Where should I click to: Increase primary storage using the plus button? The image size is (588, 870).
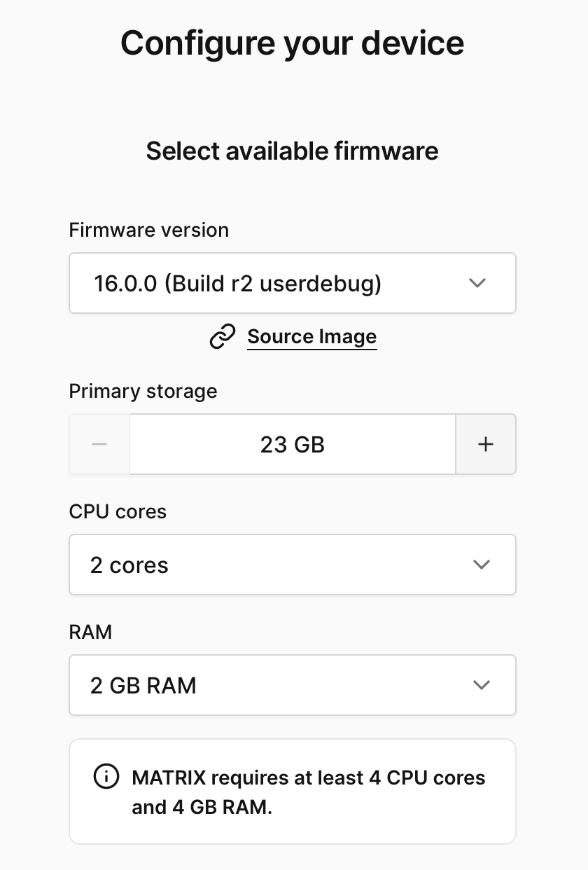486,443
